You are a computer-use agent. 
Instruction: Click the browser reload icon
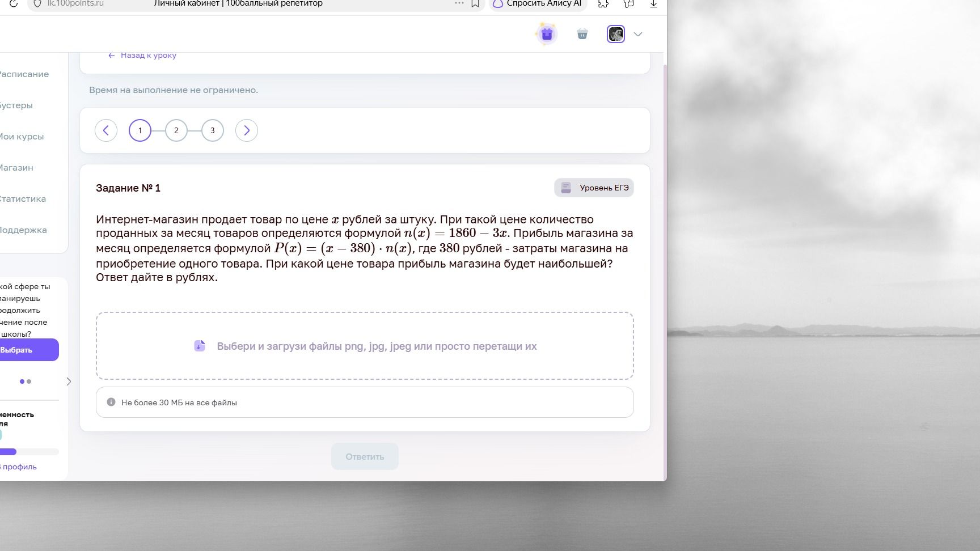coord(14,3)
